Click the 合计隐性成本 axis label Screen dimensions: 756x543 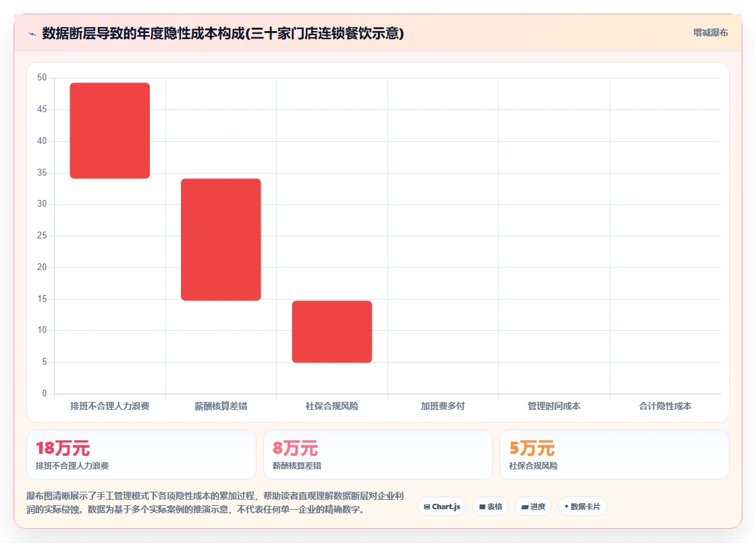click(x=666, y=406)
